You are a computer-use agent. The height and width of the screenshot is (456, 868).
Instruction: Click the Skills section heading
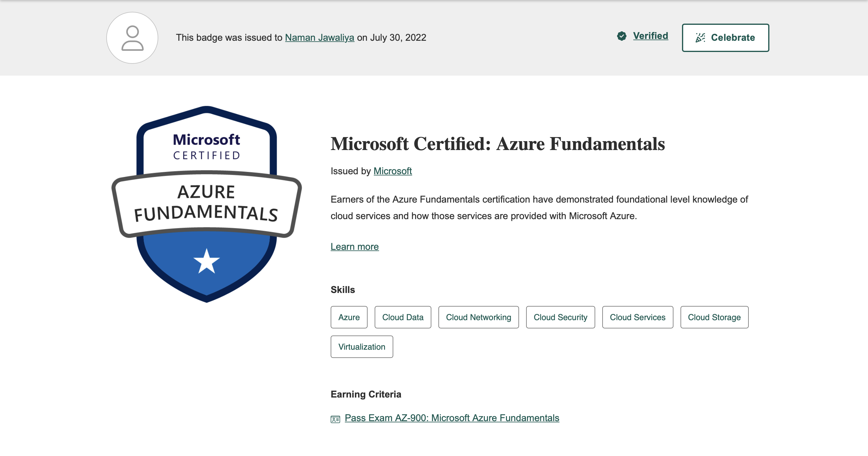343,289
